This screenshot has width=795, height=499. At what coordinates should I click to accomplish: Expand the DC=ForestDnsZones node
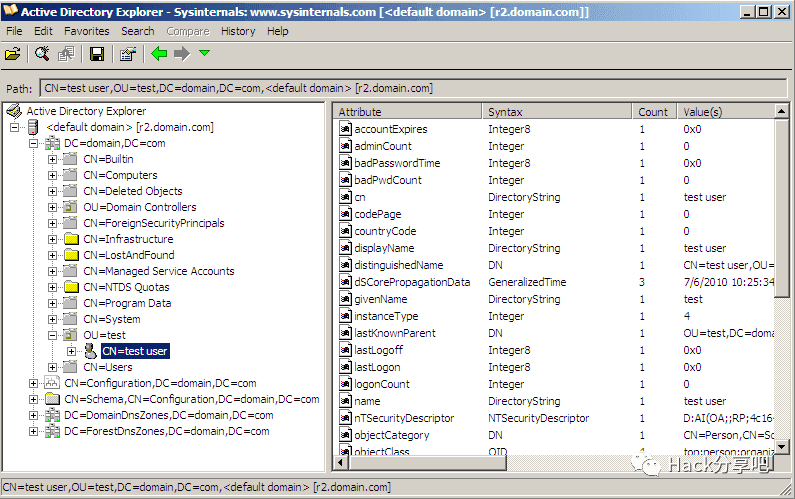point(33,431)
